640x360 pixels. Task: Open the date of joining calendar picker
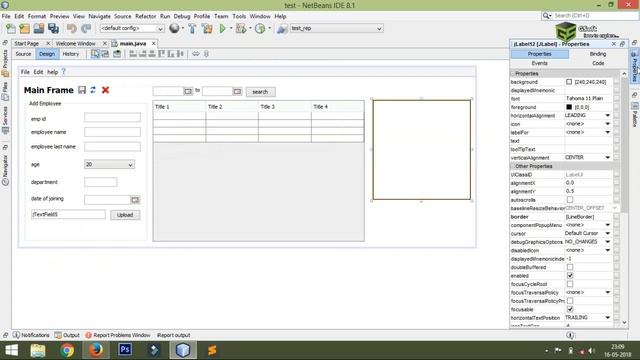[x=135, y=200]
